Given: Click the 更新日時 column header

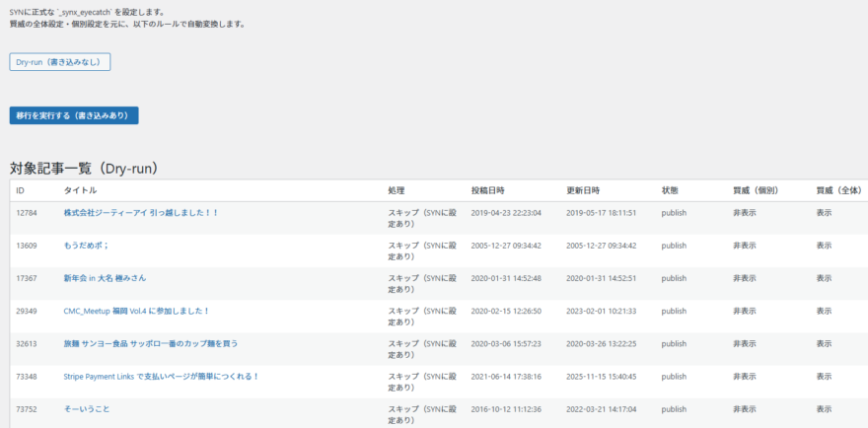Looking at the screenshot, I should (583, 189).
